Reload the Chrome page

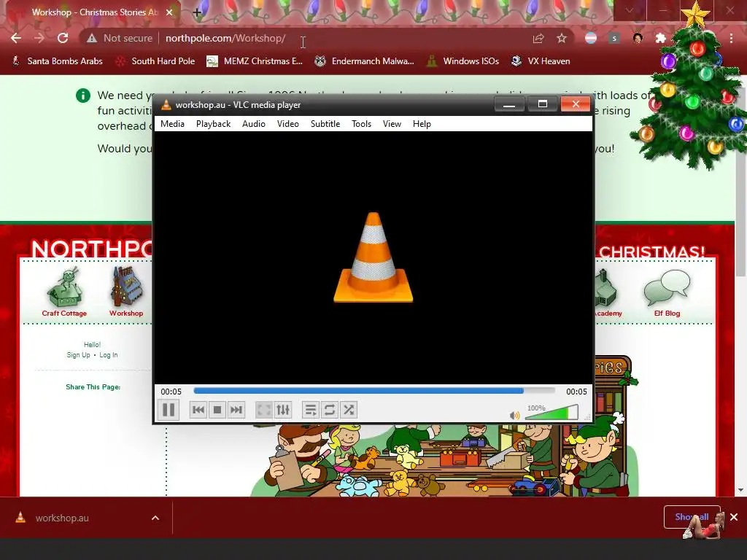click(63, 38)
